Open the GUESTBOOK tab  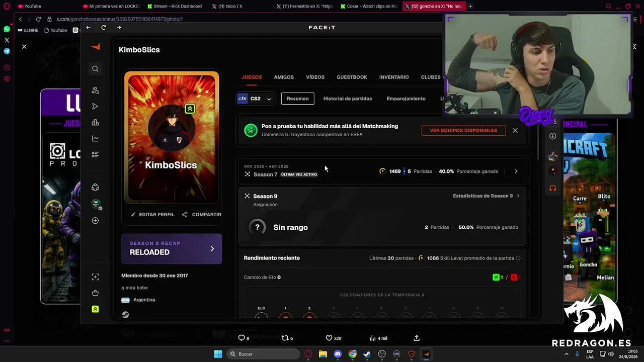coord(352,77)
